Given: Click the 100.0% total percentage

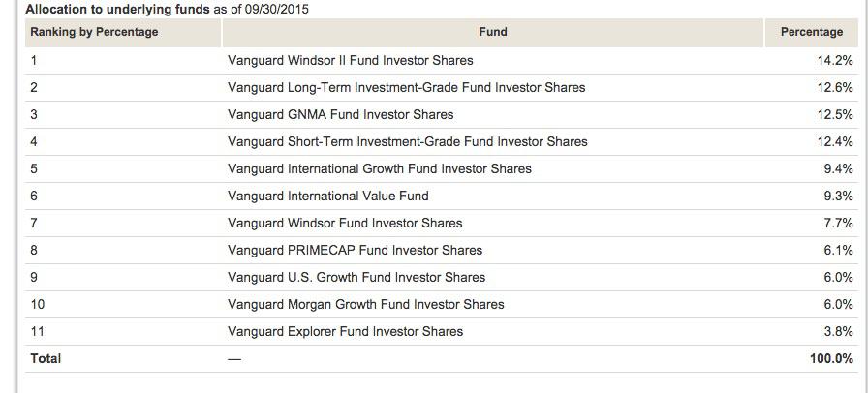Looking at the screenshot, I should 831,358.
